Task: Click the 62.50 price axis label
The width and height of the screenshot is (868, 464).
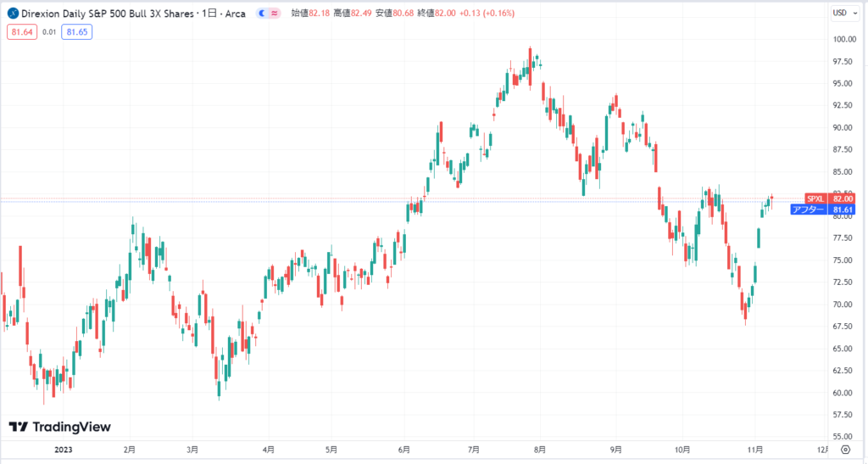Action: click(843, 371)
